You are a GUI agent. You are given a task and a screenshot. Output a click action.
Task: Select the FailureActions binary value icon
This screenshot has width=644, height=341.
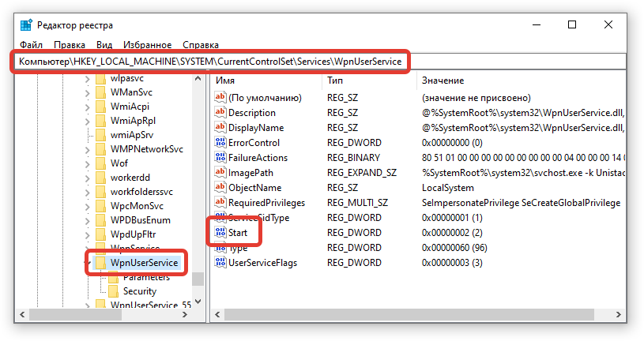coord(220,158)
